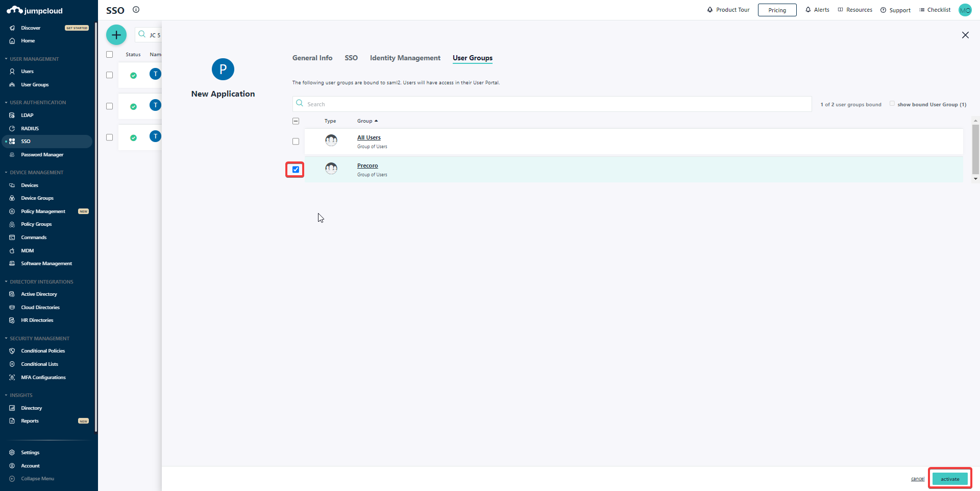
Task: Start the Product Tour
Action: click(x=728, y=10)
